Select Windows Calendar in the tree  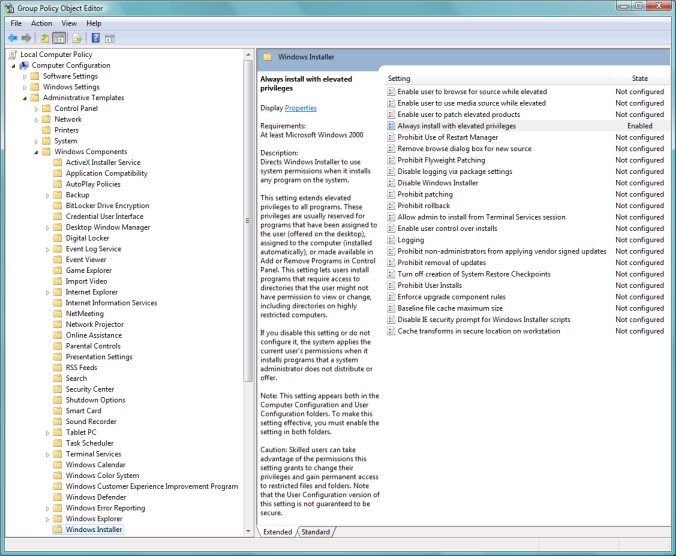coord(95,465)
